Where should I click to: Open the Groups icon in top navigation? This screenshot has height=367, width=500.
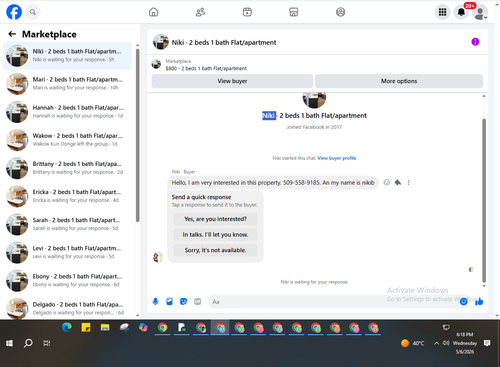point(340,12)
